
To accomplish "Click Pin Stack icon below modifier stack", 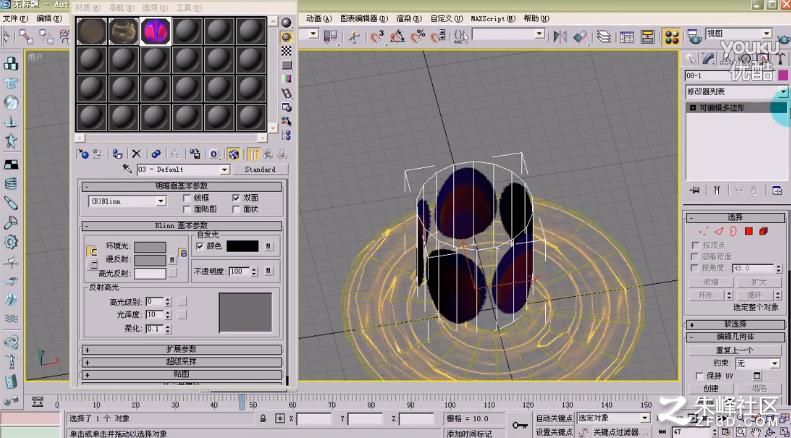I will [x=696, y=190].
